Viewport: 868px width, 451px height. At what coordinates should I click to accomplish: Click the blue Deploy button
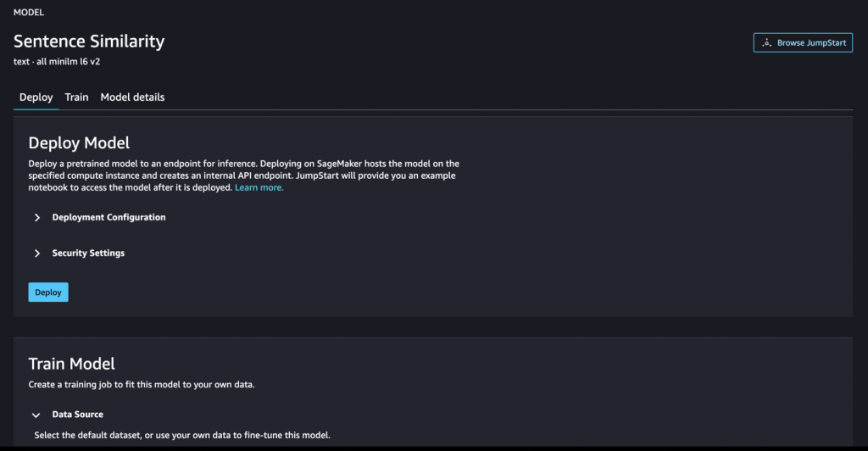(48, 292)
